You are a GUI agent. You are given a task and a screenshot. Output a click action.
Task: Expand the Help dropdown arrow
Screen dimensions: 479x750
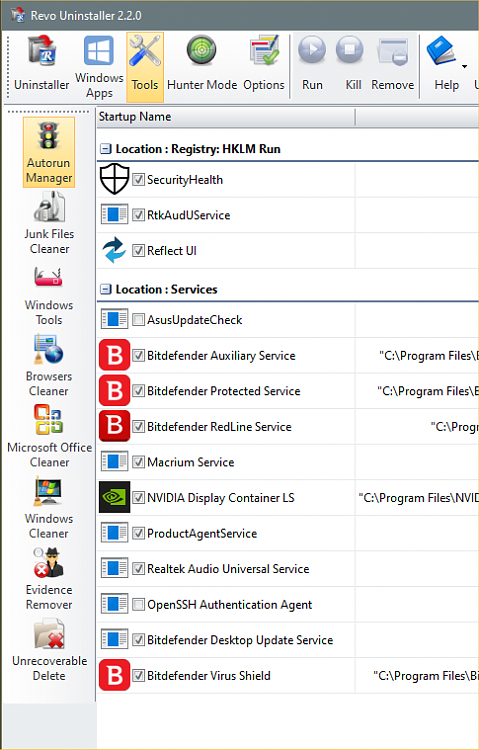[x=465, y=66]
